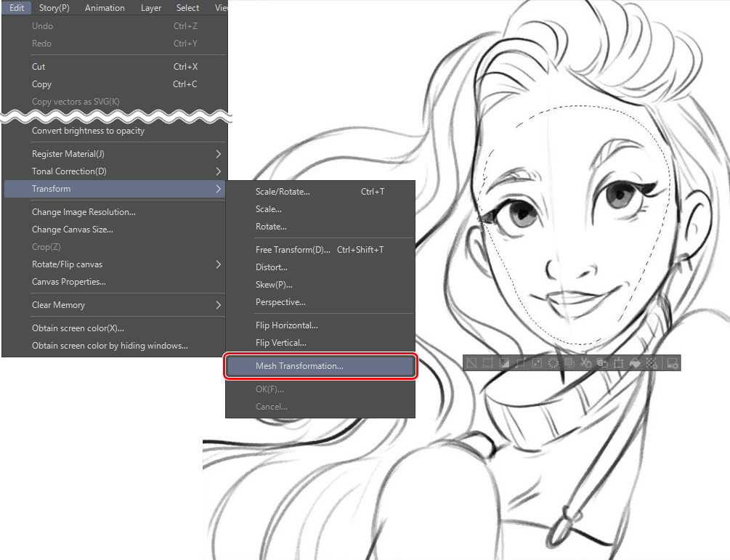730x560 pixels.
Task: Click Fill bucket icon in launcher
Action: (x=635, y=362)
